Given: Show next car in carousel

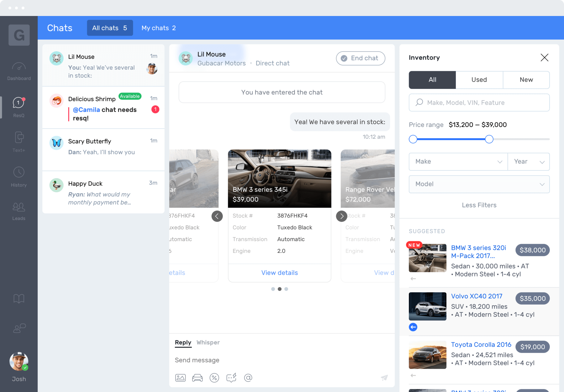Looking at the screenshot, I should click(342, 216).
